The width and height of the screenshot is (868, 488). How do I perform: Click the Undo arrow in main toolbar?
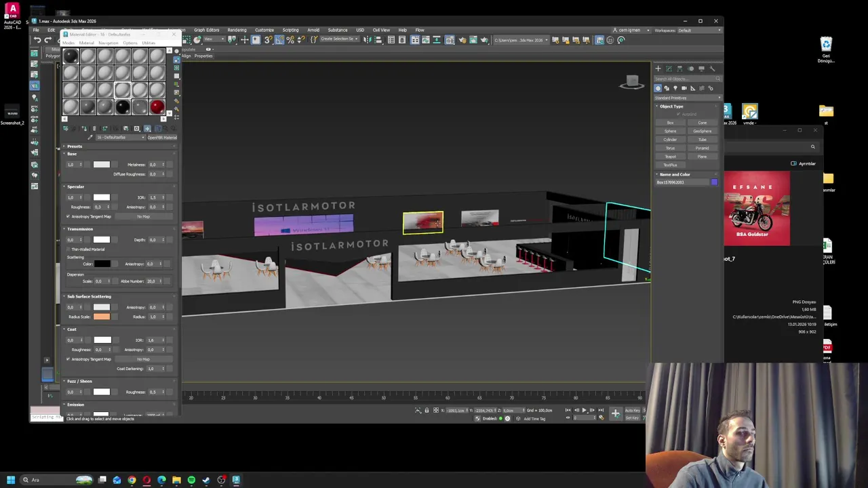tap(37, 40)
